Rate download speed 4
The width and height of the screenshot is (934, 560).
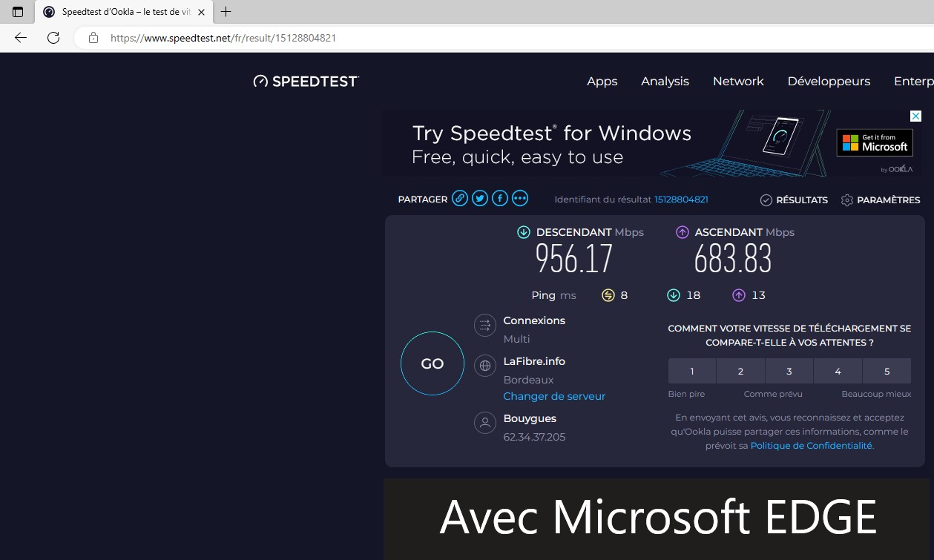[838, 371]
